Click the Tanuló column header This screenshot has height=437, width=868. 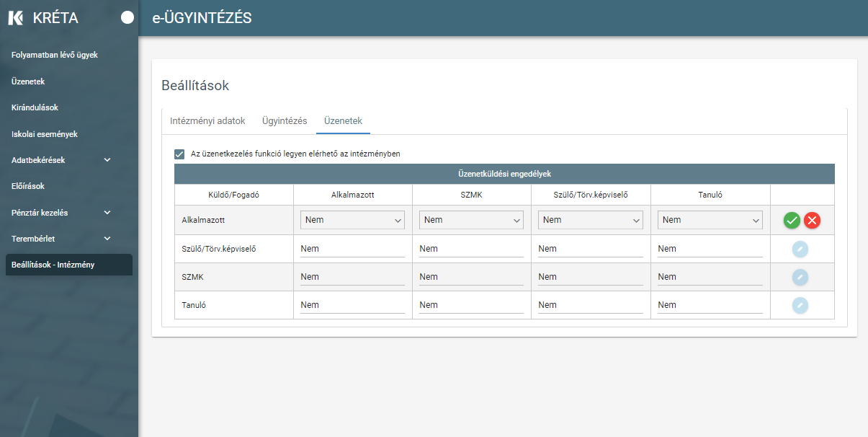coord(710,195)
